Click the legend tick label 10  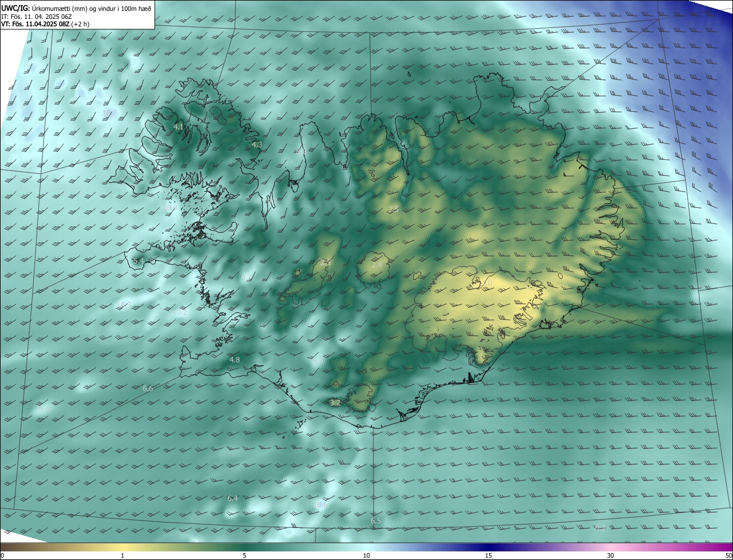click(x=366, y=555)
